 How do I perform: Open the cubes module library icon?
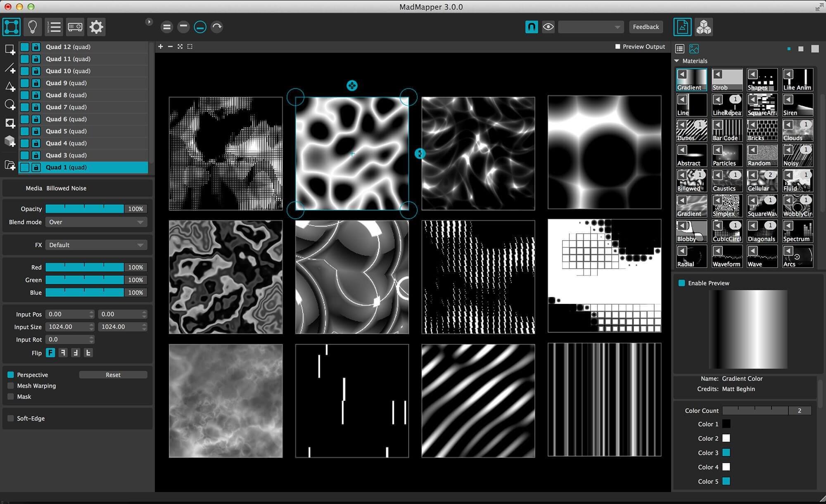[x=704, y=27]
